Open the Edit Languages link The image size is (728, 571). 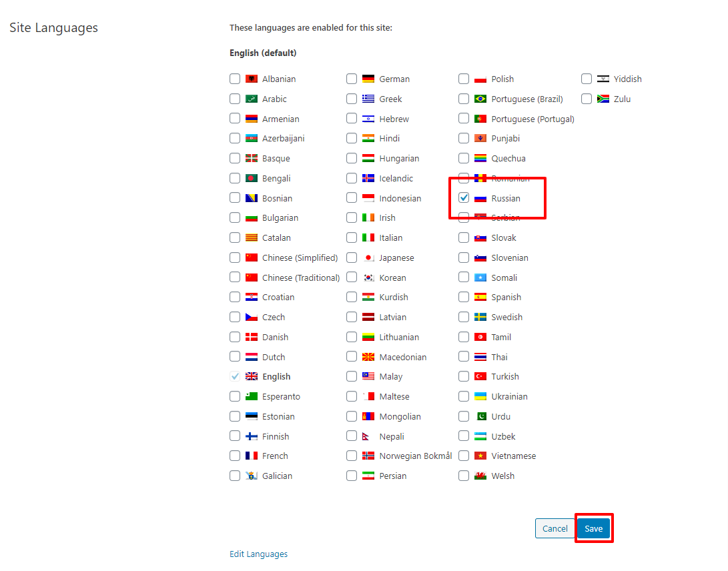click(x=258, y=554)
